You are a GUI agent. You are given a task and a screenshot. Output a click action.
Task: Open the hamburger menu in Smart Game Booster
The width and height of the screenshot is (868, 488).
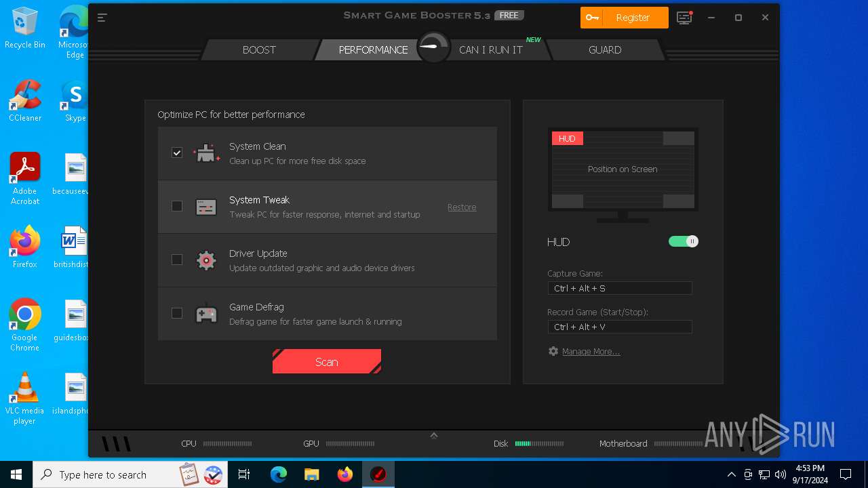point(102,18)
